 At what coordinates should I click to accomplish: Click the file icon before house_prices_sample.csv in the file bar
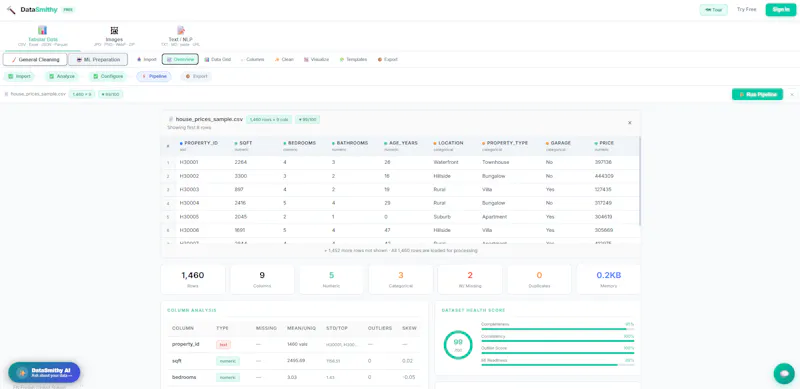[x=7, y=94]
